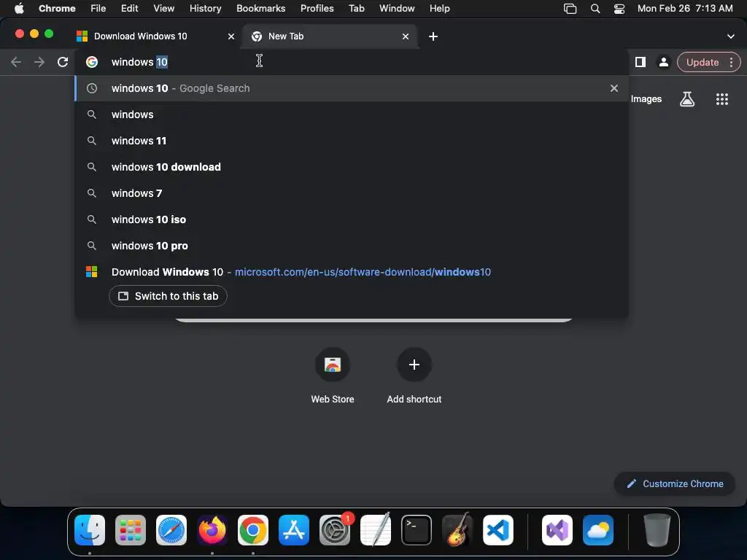Choose the 'windows 7' suggestion
This screenshot has height=560, width=747.
point(352,192)
